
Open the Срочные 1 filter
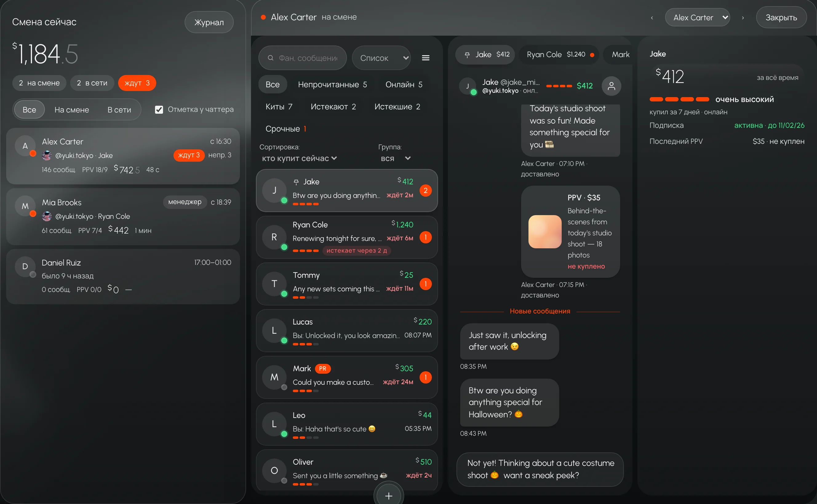285,129
